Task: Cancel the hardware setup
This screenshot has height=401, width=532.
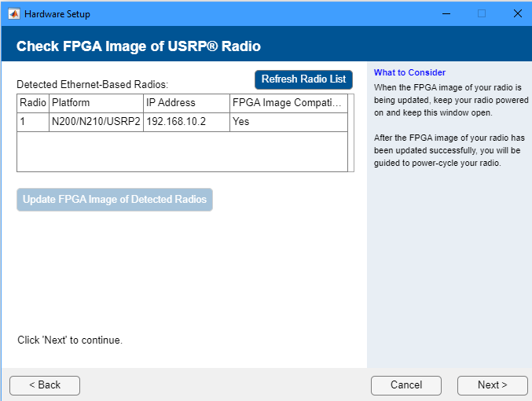Action: (406, 385)
